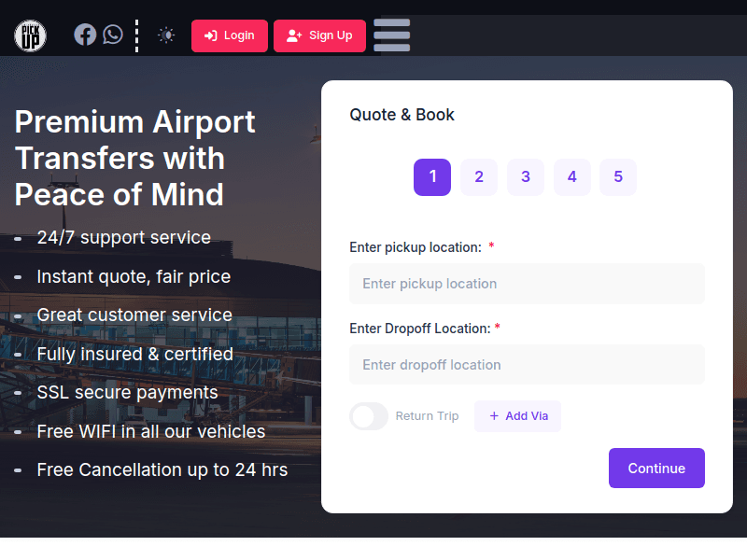Open the hamburger navigation menu
This screenshot has height=560, width=747.
pos(391,35)
